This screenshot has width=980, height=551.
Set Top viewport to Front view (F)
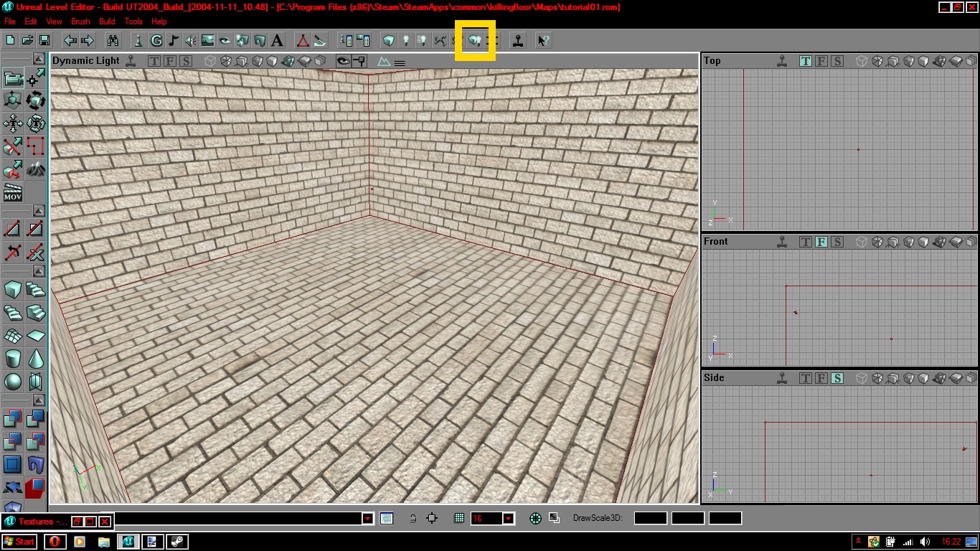pos(821,61)
